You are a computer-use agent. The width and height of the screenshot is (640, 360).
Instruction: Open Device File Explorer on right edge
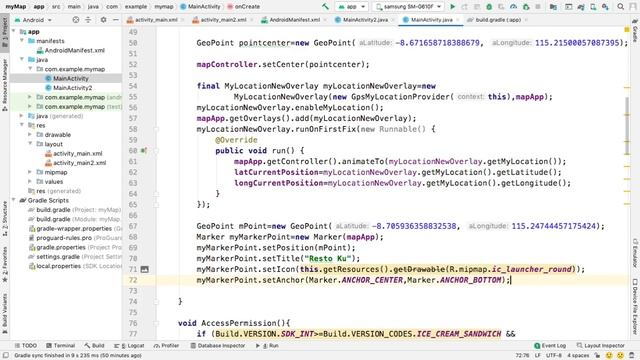(x=635, y=307)
